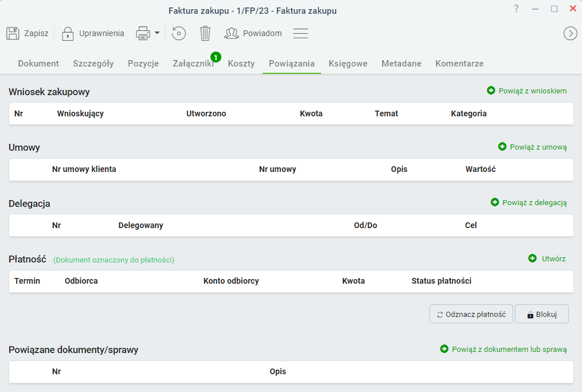Delete the invoice with the trash icon

tap(205, 33)
